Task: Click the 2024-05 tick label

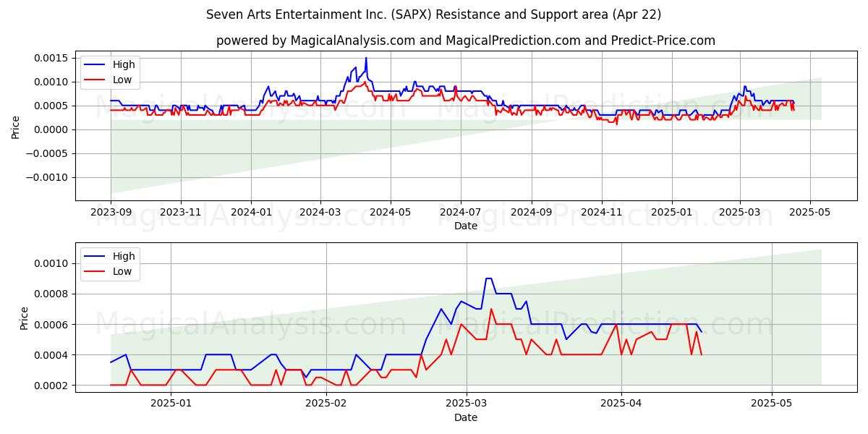Action: click(390, 212)
